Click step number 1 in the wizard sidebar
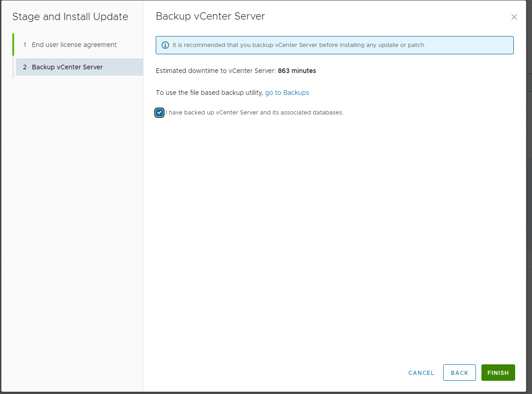 [25, 45]
